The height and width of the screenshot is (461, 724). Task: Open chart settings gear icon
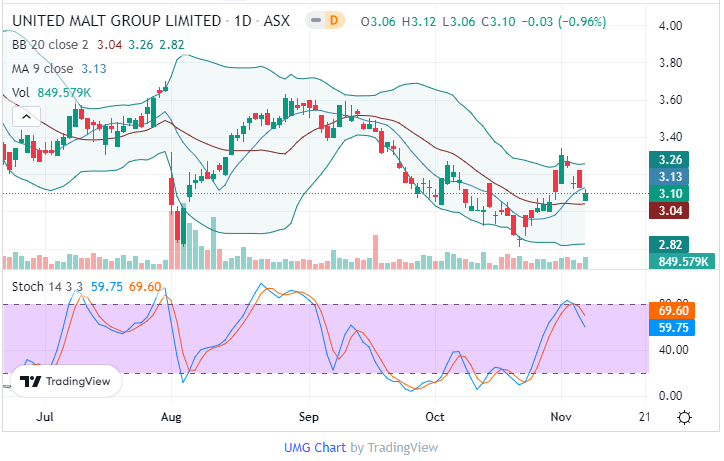pos(684,417)
